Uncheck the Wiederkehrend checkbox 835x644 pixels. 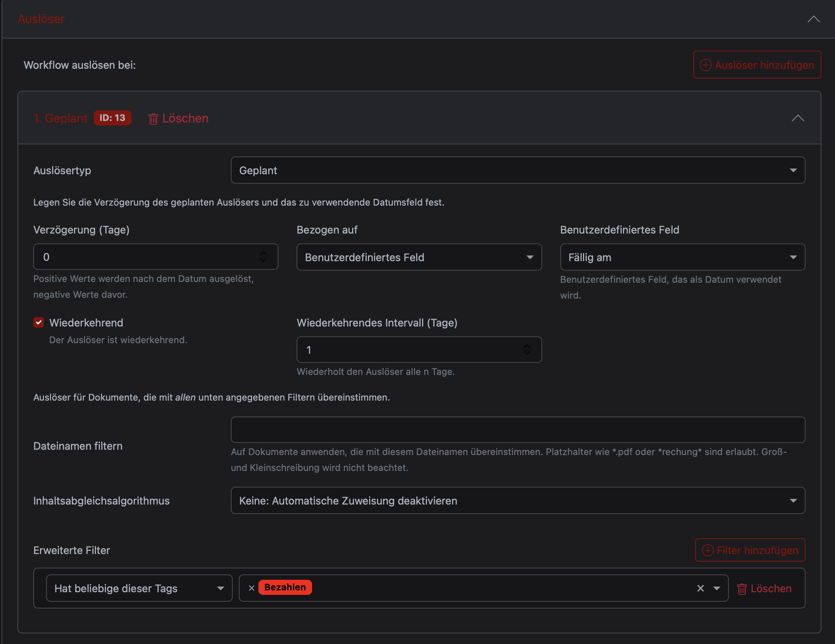click(x=39, y=323)
